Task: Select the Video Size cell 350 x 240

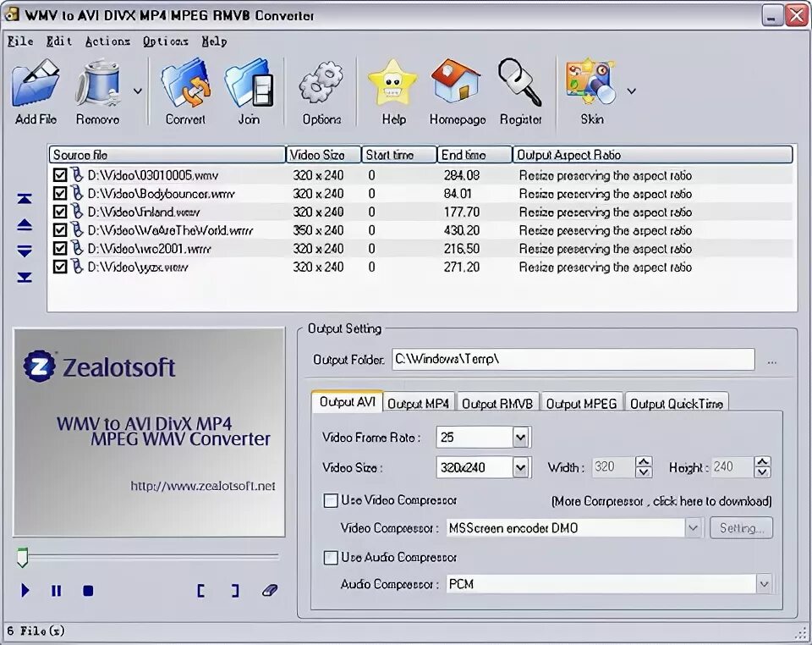Action: 319,230
